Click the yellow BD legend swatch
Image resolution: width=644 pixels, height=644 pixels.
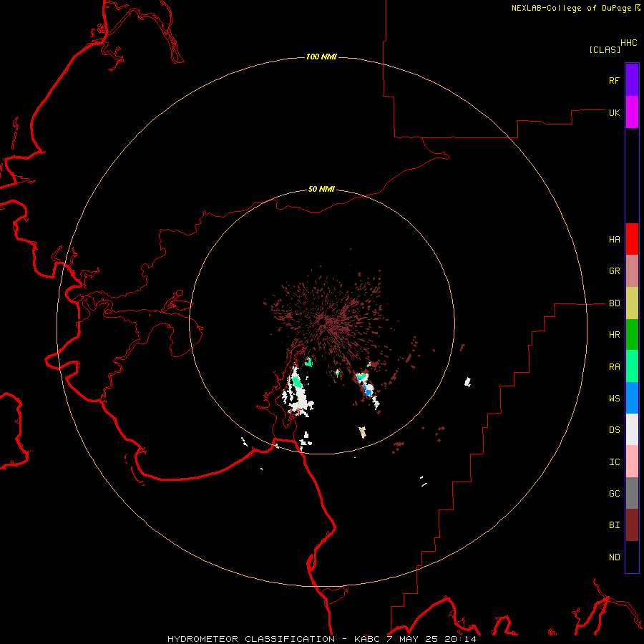tap(632, 303)
